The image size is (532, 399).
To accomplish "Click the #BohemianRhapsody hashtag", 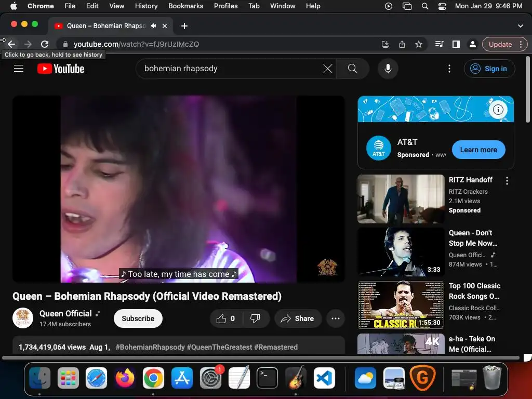I will [x=150, y=347].
